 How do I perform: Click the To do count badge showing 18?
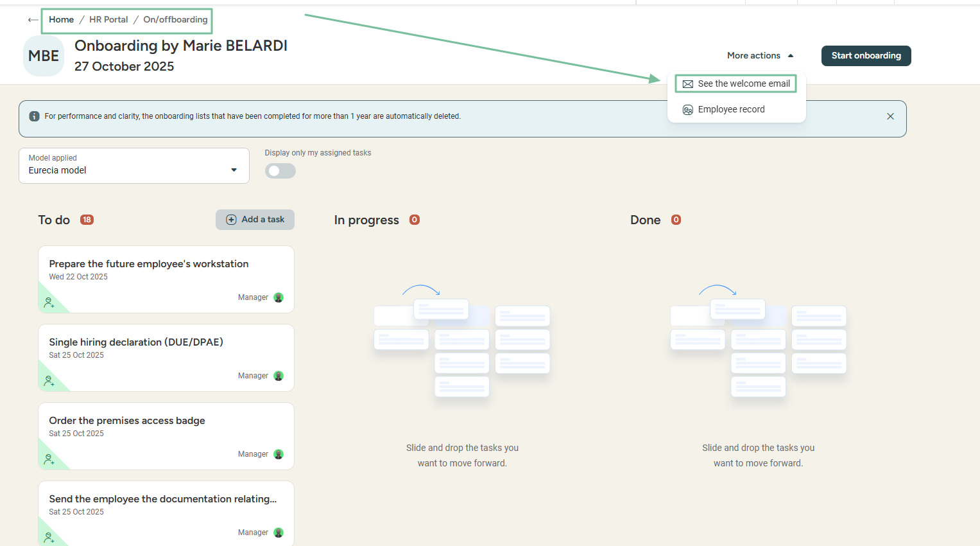(87, 220)
